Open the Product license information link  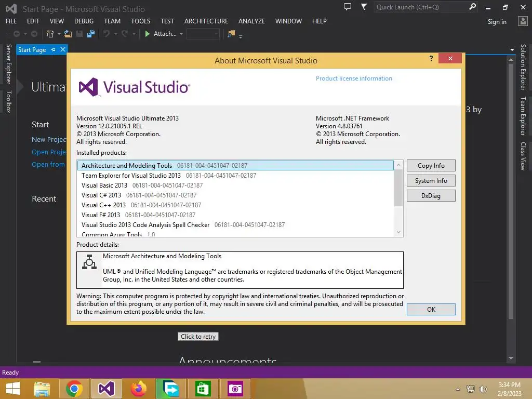pyautogui.click(x=354, y=78)
